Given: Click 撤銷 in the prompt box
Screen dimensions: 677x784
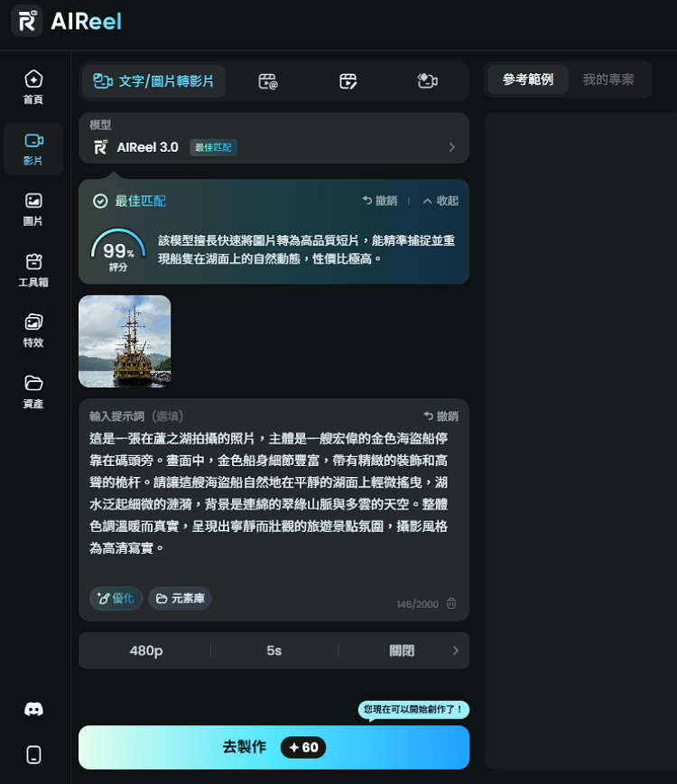Looking at the screenshot, I should tap(441, 416).
